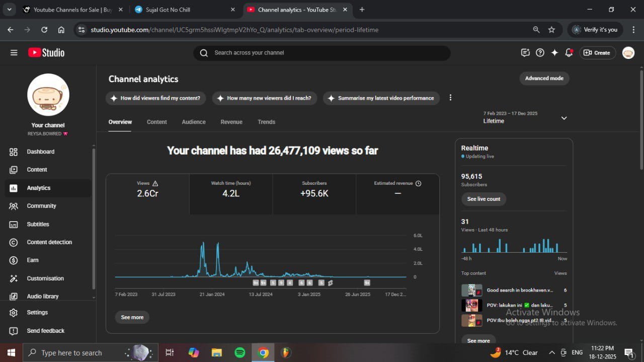Click the notifications bell icon
644x362 pixels.
point(569,53)
